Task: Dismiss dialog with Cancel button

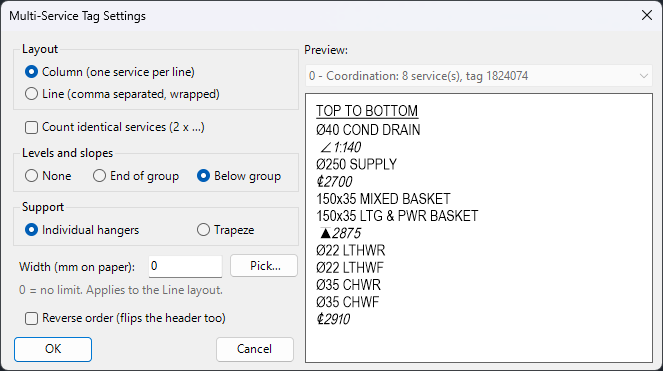Action: 255,349
